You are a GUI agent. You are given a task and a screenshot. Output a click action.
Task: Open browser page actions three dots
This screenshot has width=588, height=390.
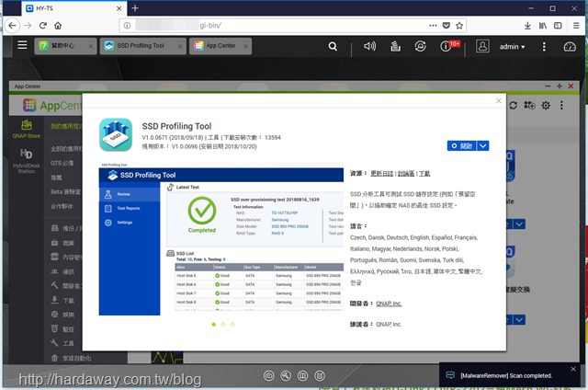433,26
